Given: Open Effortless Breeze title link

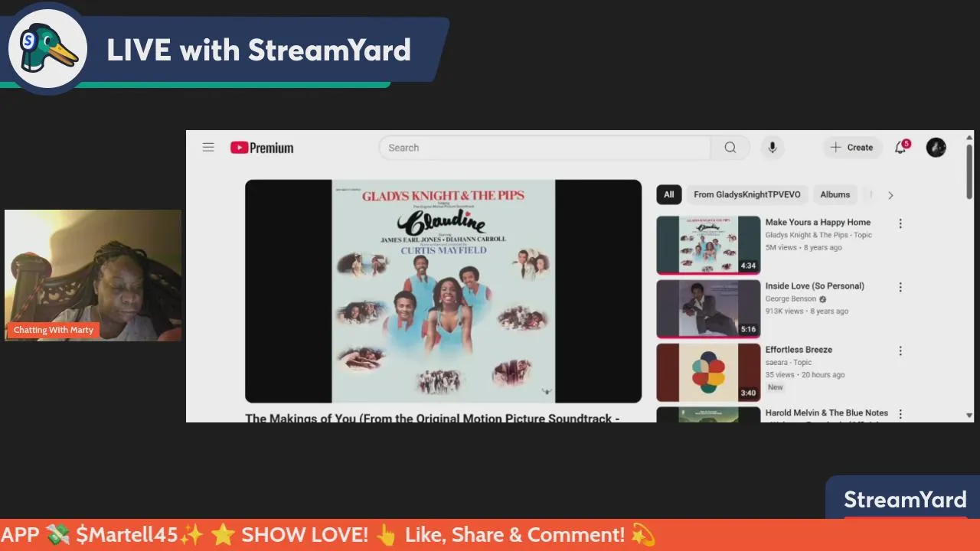Looking at the screenshot, I should coord(799,349).
